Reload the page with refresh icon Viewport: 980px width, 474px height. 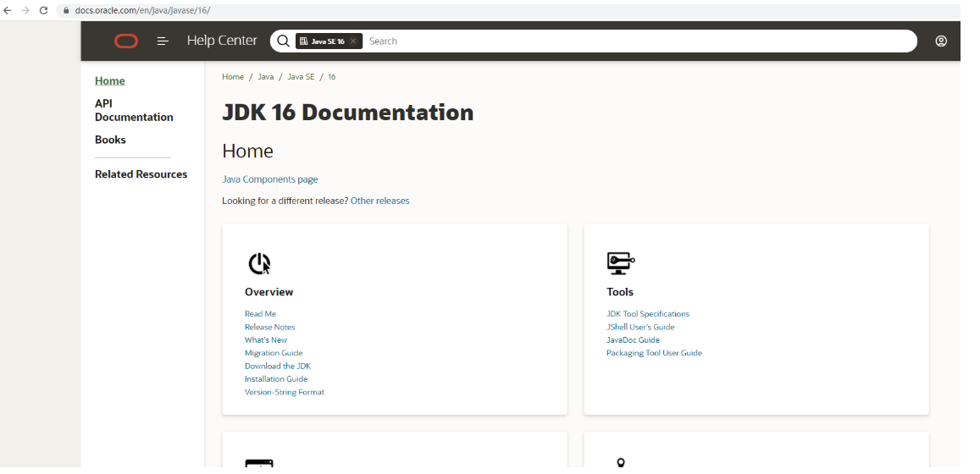(44, 11)
